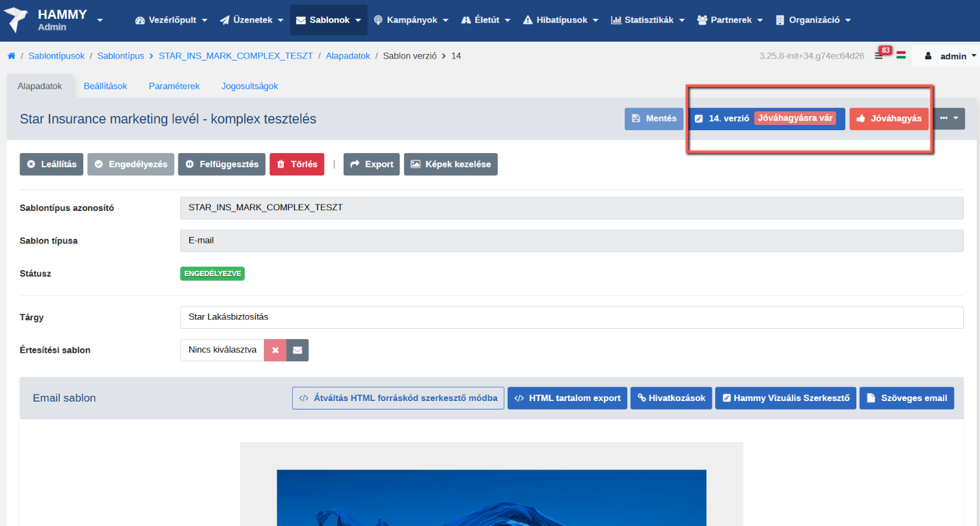This screenshot has width=980, height=526.
Task: Switch to the Jogosultságok tab
Action: click(x=250, y=86)
